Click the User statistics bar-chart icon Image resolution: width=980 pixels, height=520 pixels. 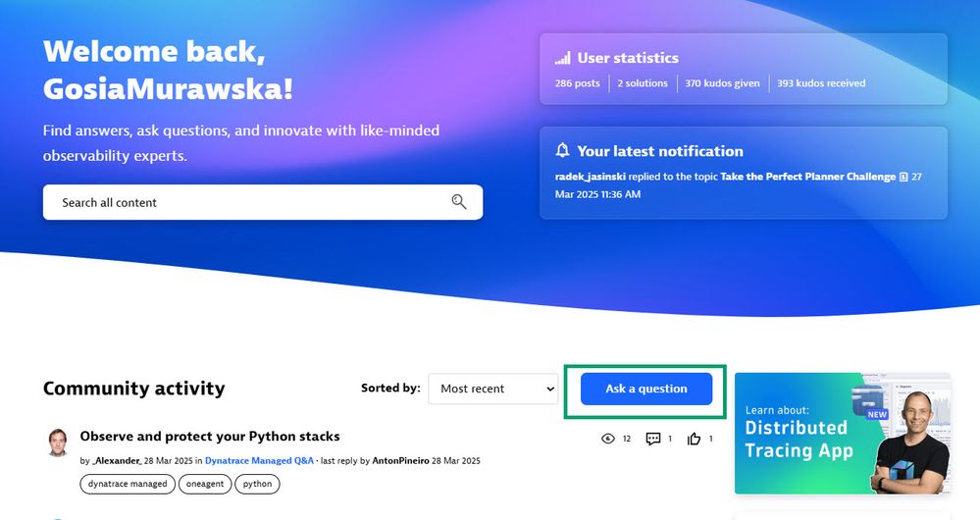coord(562,58)
